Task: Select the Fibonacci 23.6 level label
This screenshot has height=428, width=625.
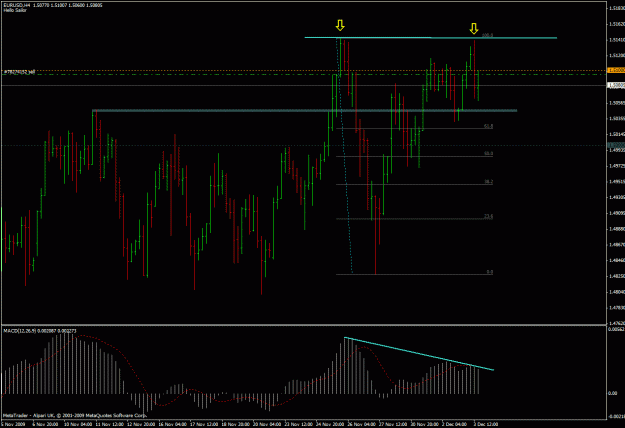Action: click(488, 216)
